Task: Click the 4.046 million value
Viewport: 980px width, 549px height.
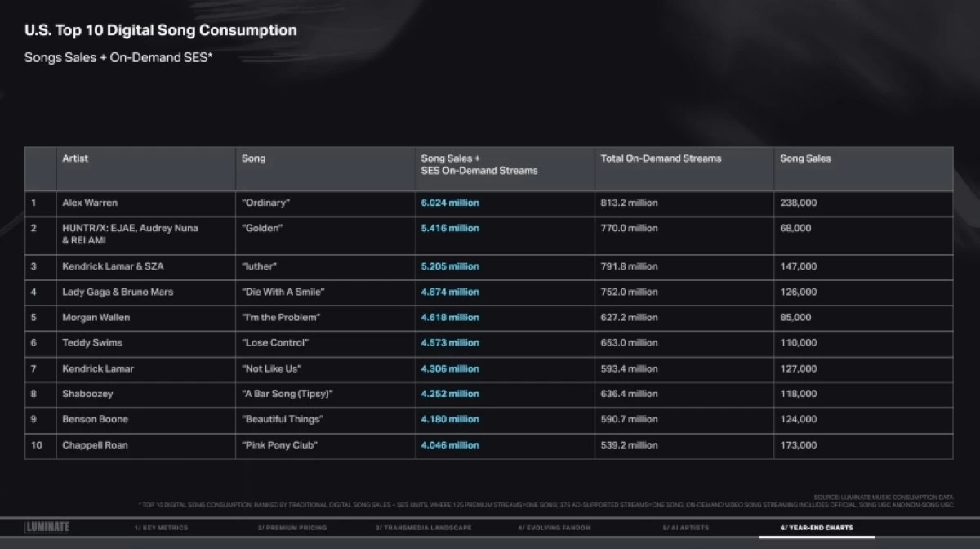Action: (450, 445)
